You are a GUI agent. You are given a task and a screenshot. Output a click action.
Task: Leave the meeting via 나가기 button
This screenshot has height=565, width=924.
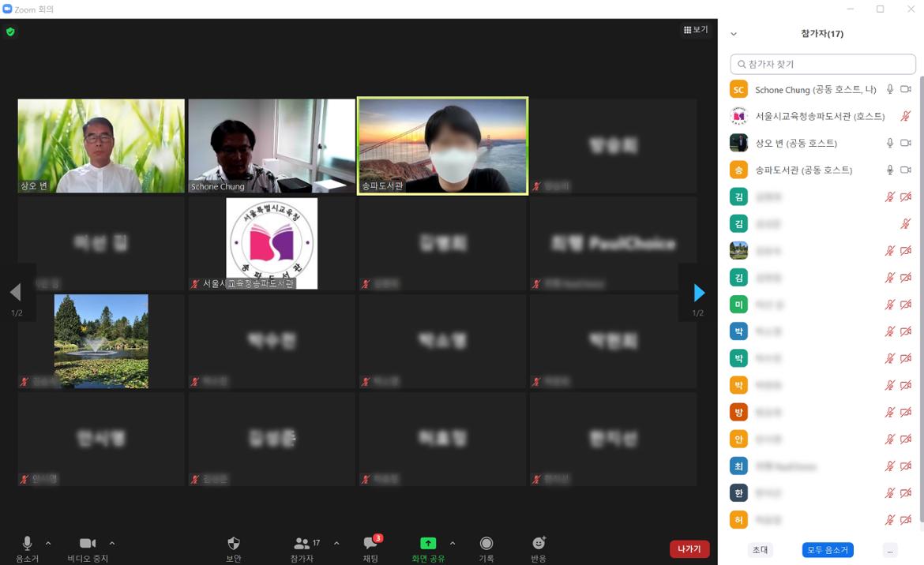(689, 548)
